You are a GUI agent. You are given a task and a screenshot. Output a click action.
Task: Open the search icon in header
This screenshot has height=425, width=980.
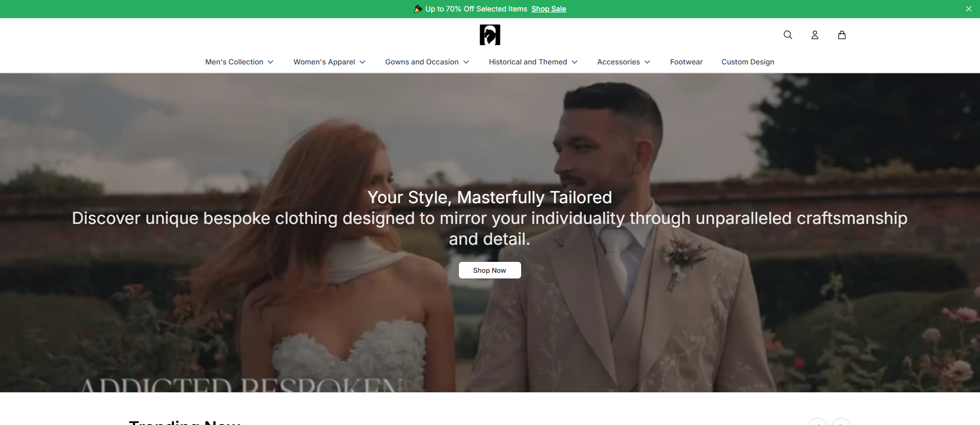788,35
